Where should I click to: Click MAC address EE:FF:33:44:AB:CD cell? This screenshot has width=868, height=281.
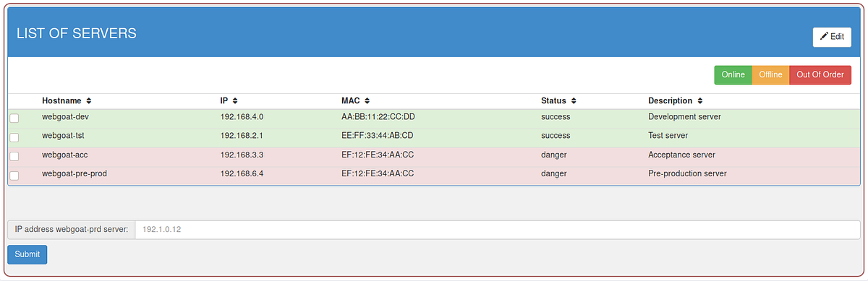[377, 136]
